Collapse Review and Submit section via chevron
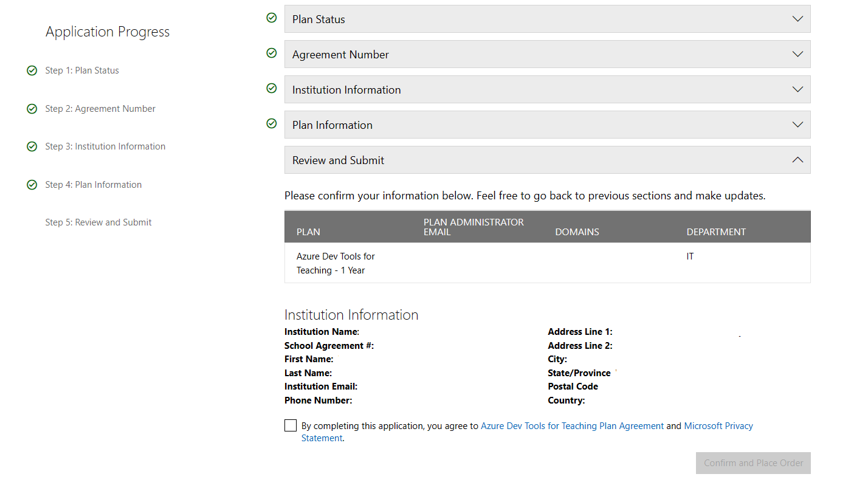The image size is (868, 488). (798, 160)
